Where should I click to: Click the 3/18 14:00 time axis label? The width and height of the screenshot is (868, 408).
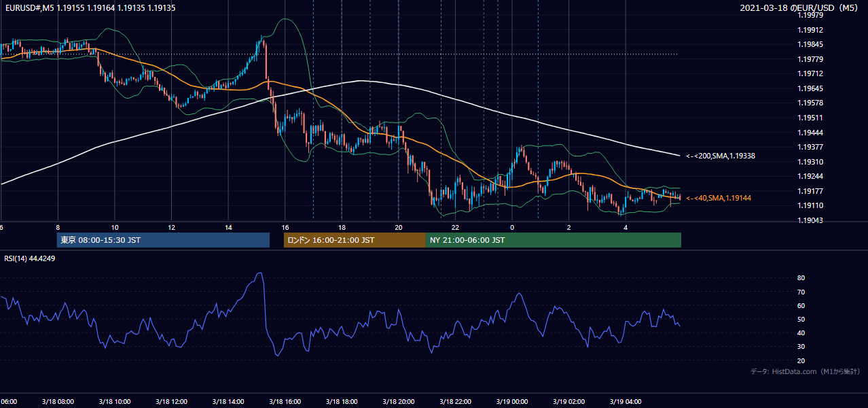[228, 402]
